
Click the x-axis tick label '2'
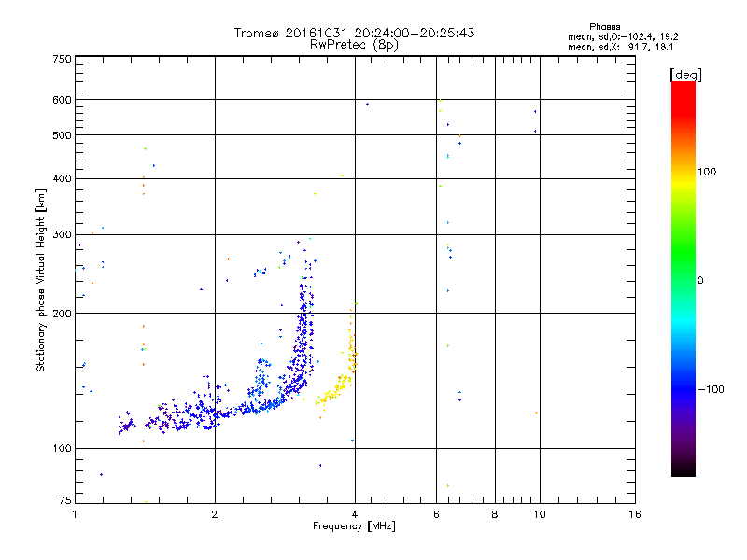(215, 514)
